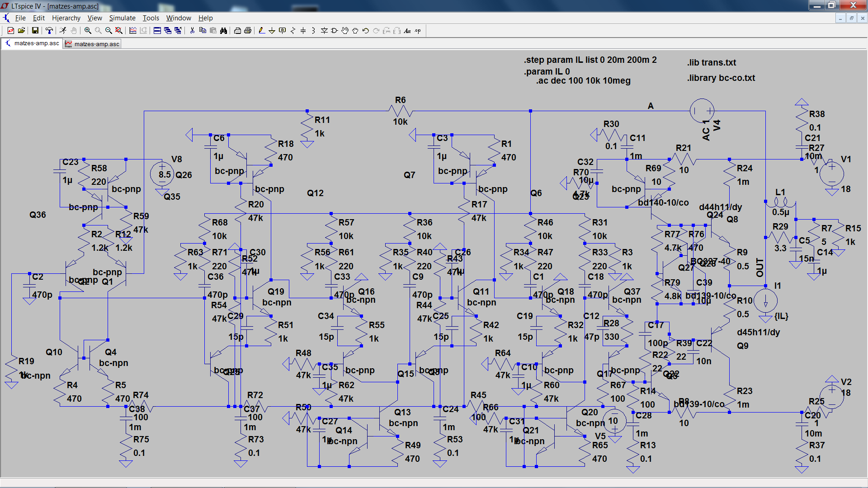The width and height of the screenshot is (868, 488).
Task: Open Print Setup from the toolbar
Action: click(237, 31)
